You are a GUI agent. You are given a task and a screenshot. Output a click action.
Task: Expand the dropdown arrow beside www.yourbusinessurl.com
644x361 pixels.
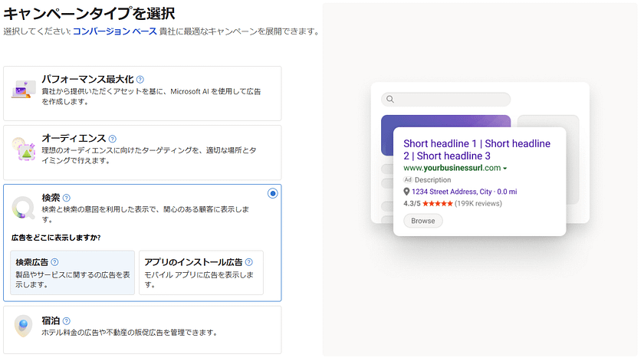tap(505, 169)
